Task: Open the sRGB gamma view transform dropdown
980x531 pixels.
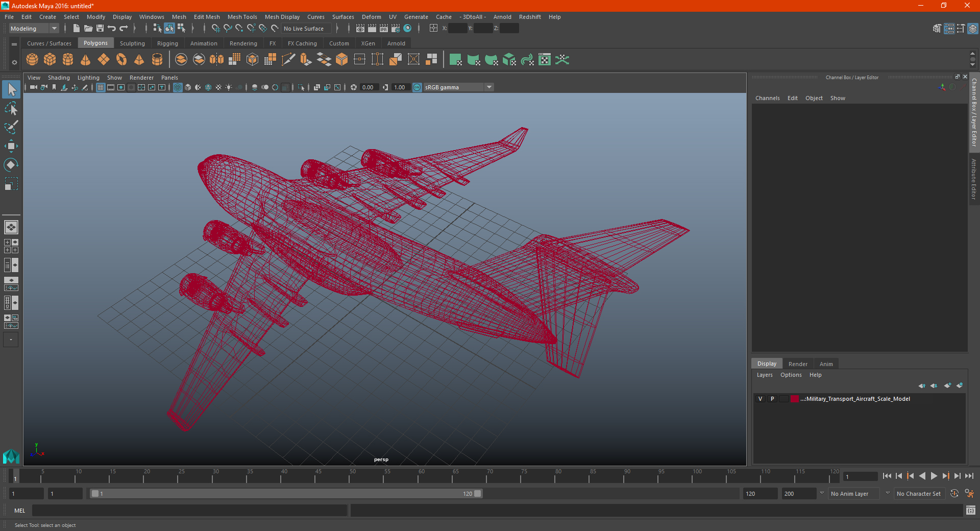Action: [x=458, y=87]
